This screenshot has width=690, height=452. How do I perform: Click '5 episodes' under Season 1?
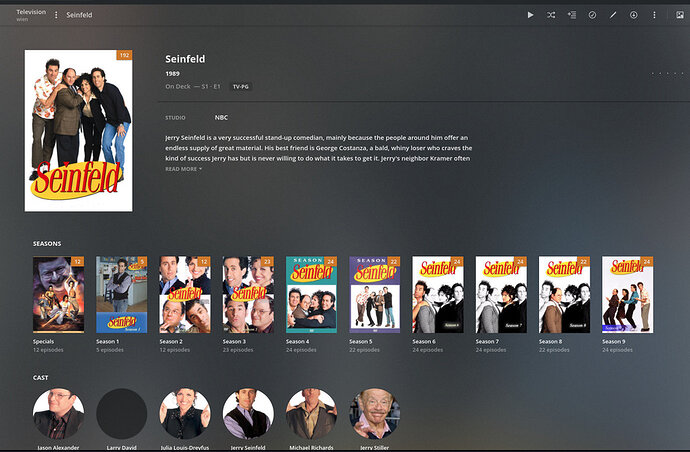[110, 350]
